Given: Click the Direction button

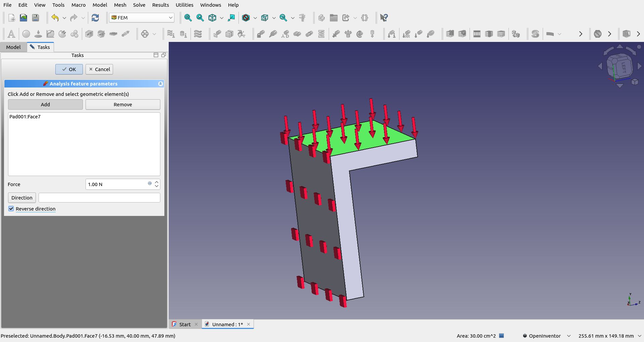Looking at the screenshot, I should (x=22, y=197).
